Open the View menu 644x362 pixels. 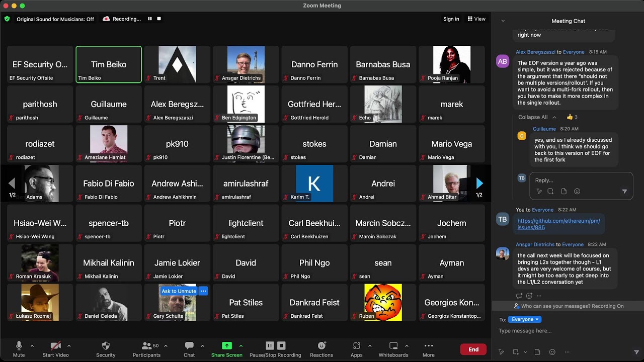(x=476, y=19)
